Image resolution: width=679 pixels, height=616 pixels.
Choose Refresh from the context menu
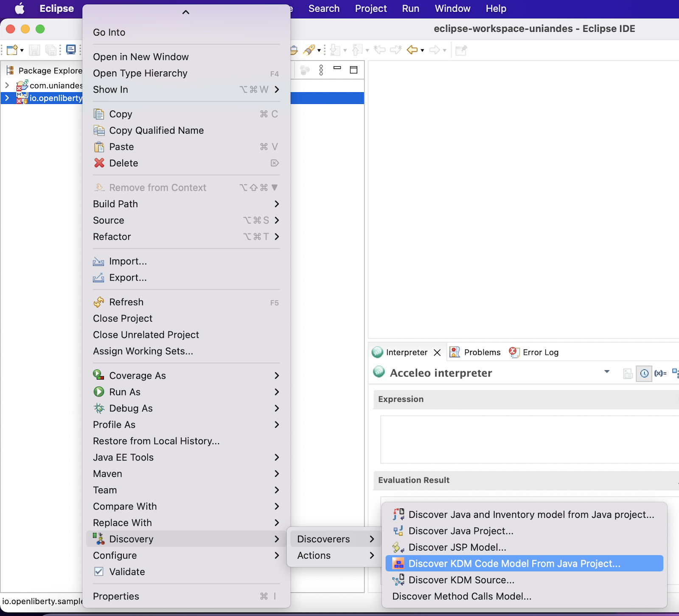pyautogui.click(x=186, y=302)
